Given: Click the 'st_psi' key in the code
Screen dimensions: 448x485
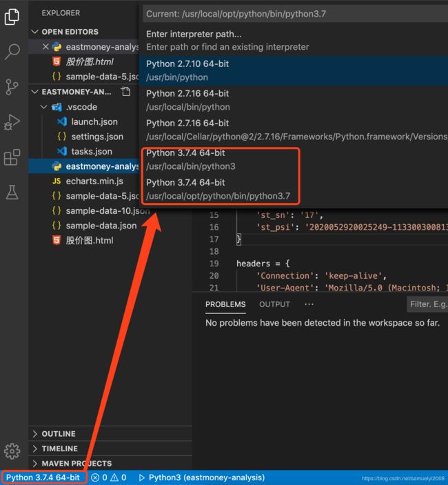Looking at the screenshot, I should pos(275,227).
